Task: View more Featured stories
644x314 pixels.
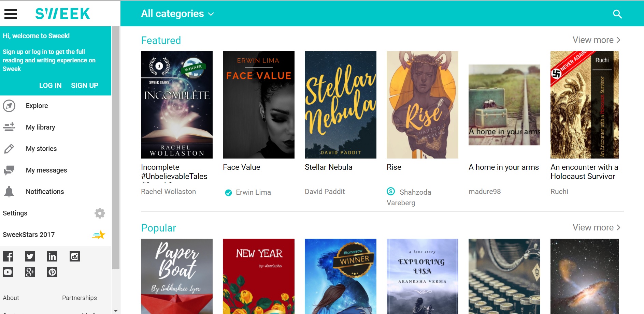Action: click(x=596, y=40)
